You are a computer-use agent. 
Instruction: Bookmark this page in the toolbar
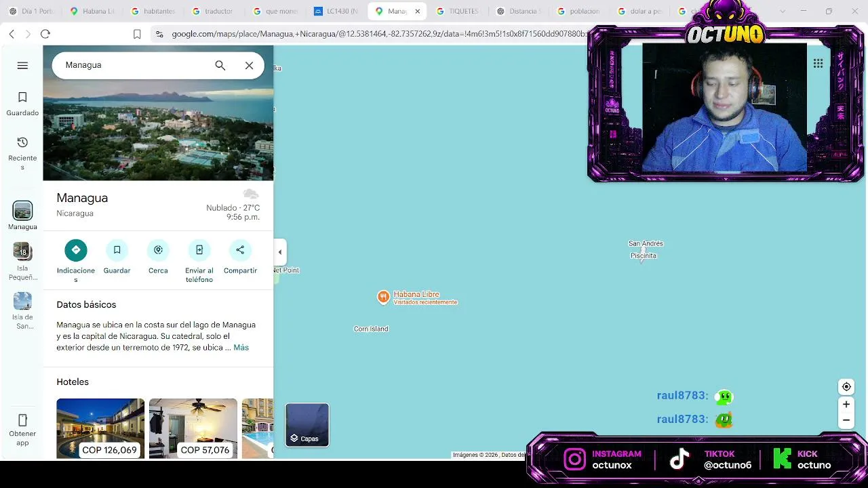click(x=137, y=34)
